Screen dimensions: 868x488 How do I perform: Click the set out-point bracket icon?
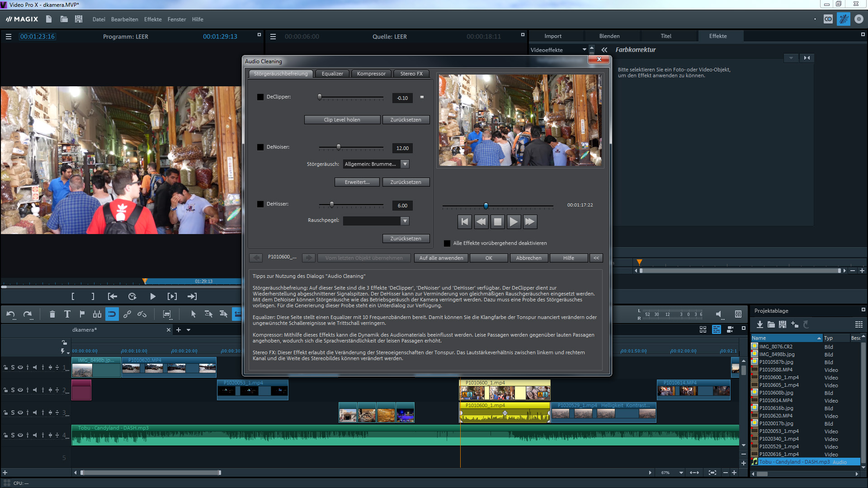pyautogui.click(x=93, y=296)
